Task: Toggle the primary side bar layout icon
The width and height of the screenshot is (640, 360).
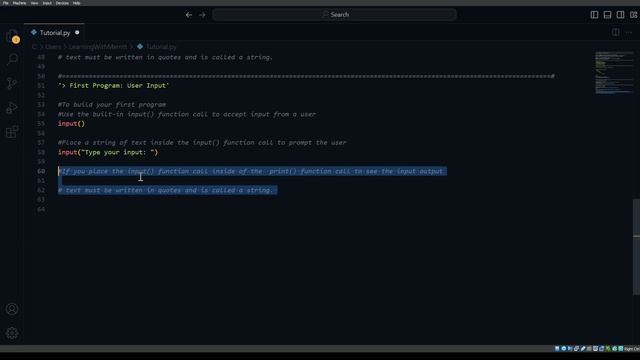Action: click(594, 15)
